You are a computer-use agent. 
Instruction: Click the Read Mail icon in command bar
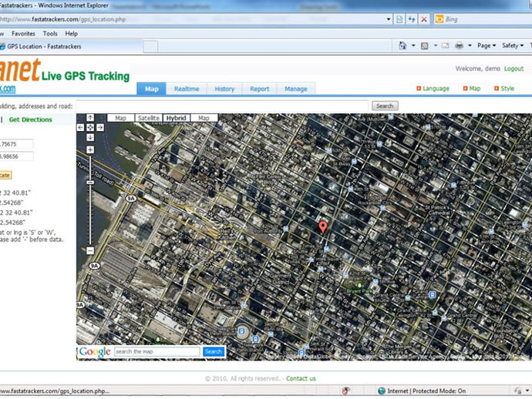coord(445,45)
